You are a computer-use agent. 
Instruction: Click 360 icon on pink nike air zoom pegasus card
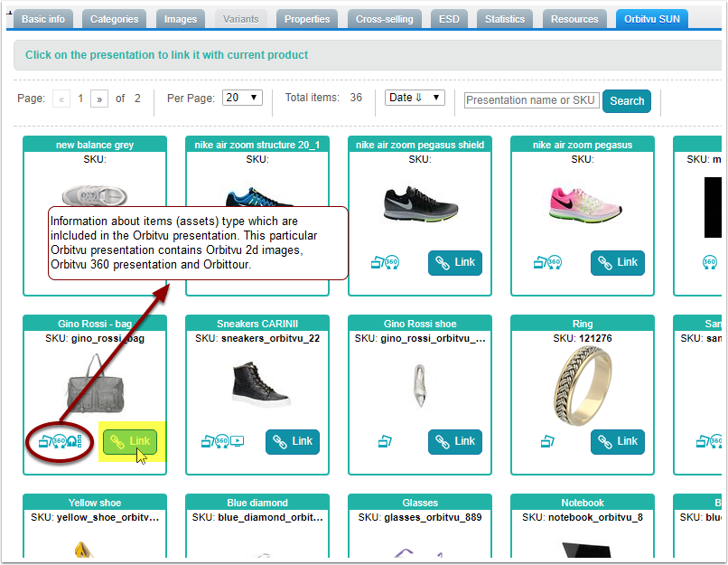click(555, 262)
